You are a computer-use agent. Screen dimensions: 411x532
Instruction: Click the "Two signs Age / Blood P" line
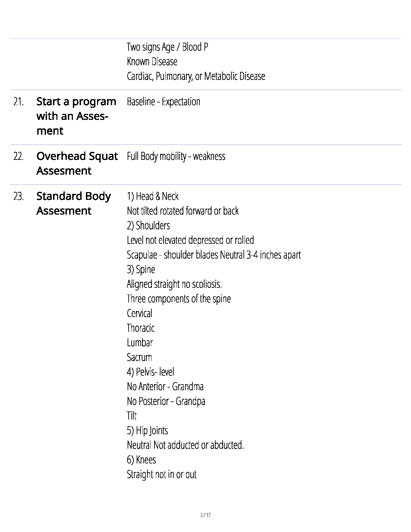pyautogui.click(x=167, y=47)
